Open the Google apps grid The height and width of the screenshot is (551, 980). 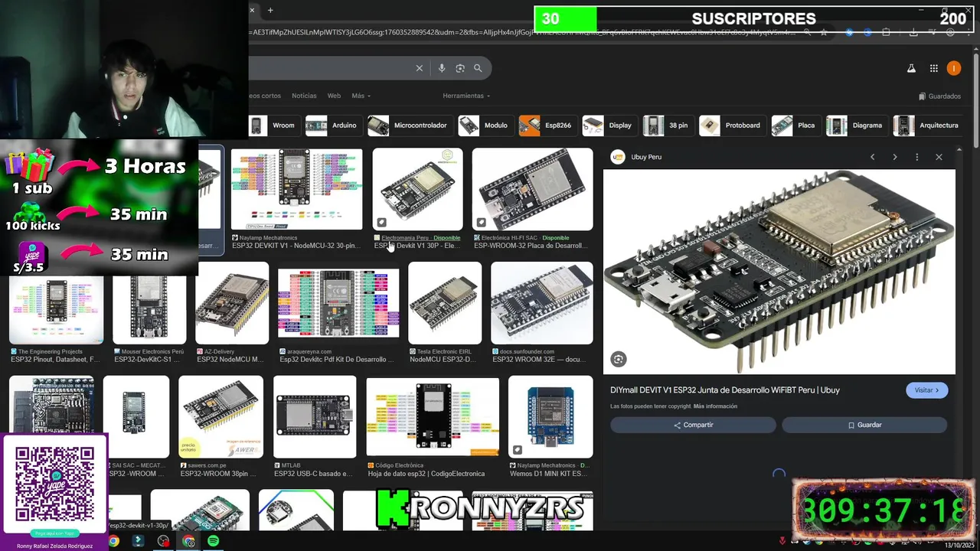tap(933, 68)
